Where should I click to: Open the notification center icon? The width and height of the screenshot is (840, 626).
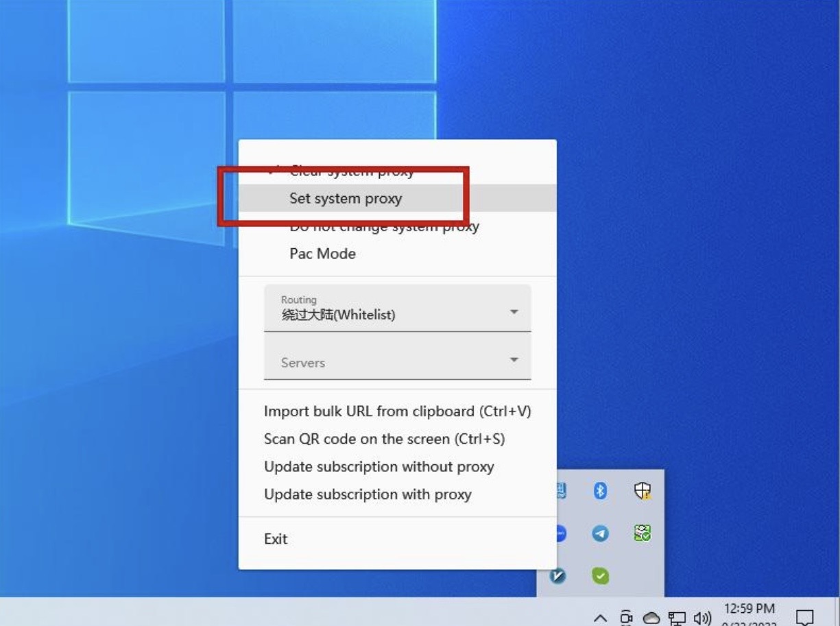805,617
